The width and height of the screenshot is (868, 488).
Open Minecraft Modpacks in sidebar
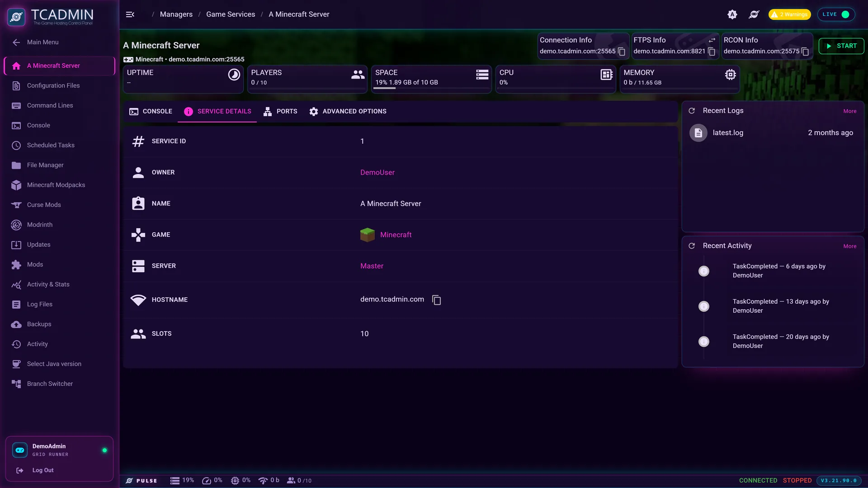(59, 185)
